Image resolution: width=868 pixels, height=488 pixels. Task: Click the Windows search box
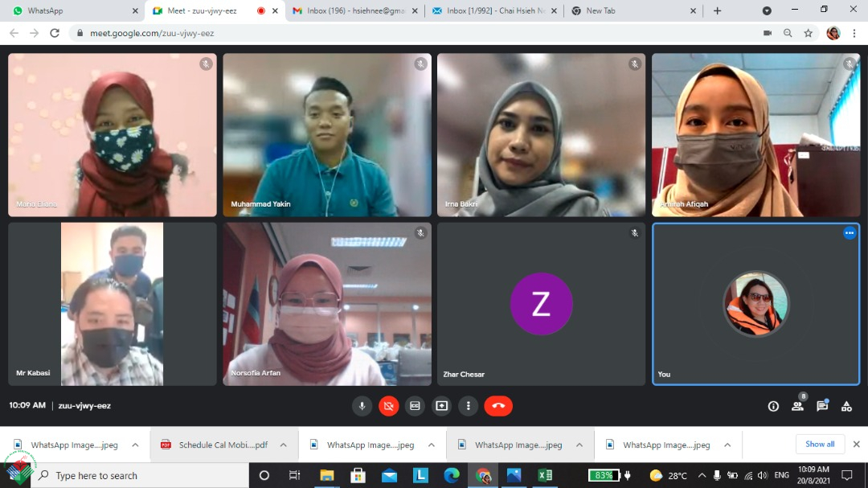[x=140, y=475]
